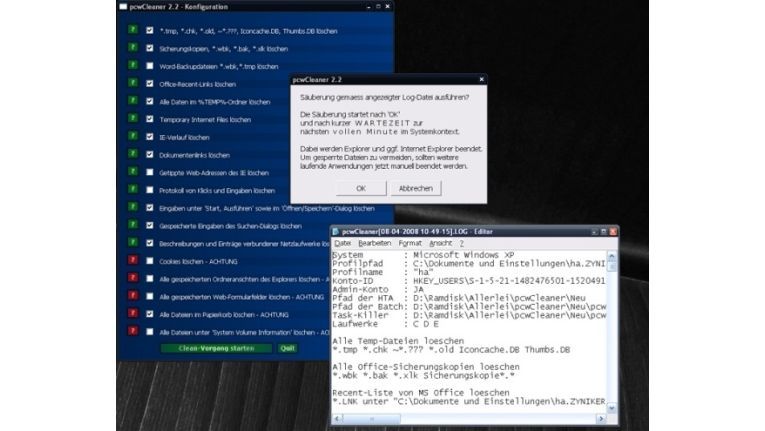Uncheck Dokumentenlinks löschen option
765x431 pixels.
[x=149, y=154]
